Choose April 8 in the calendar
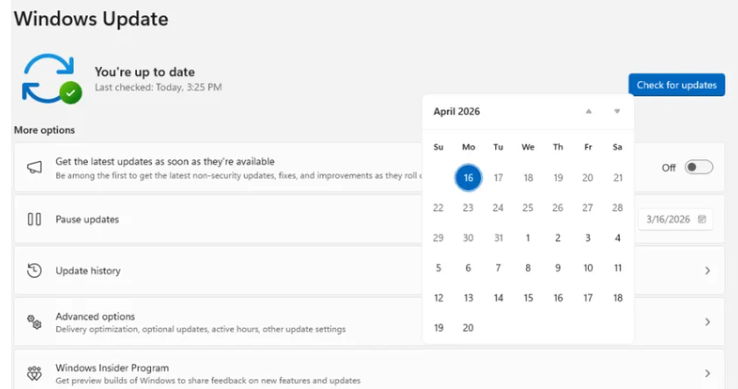738x389 pixels. (x=528, y=268)
